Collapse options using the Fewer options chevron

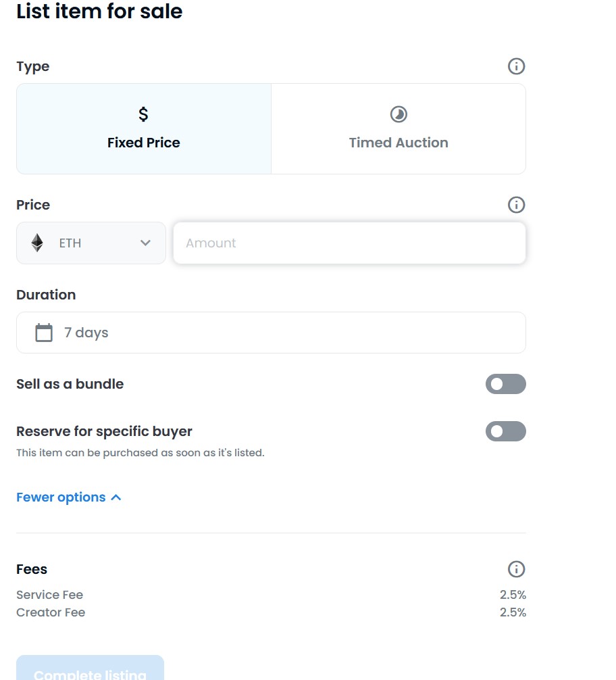(x=116, y=497)
